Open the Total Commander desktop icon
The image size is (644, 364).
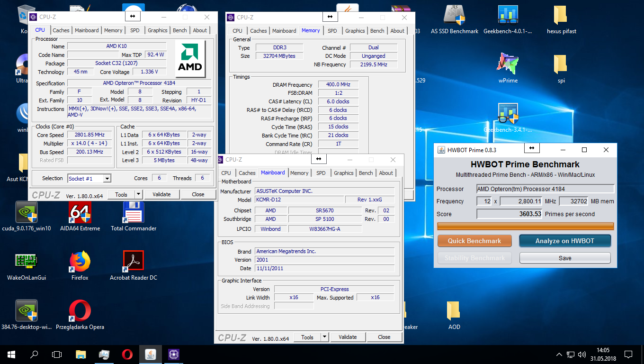[x=134, y=216]
